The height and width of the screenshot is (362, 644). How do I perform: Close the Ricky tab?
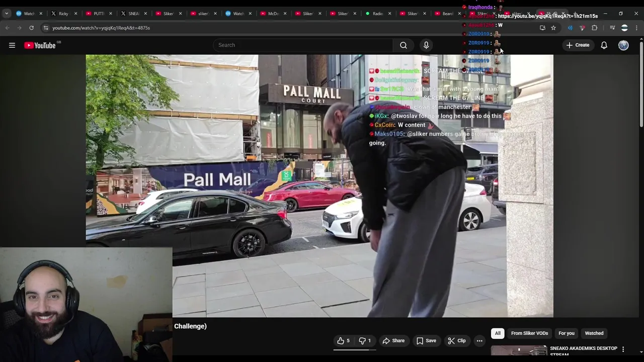pyautogui.click(x=75, y=14)
